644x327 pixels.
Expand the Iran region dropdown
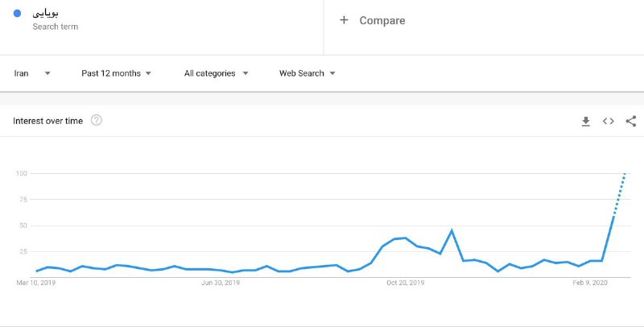point(32,73)
